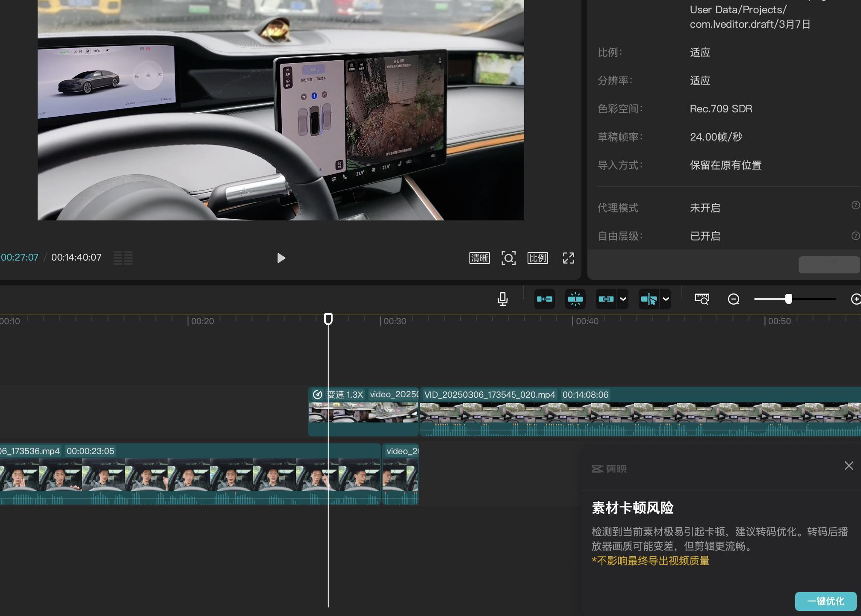Click the total duration 00:14:40:07 text

77,258
